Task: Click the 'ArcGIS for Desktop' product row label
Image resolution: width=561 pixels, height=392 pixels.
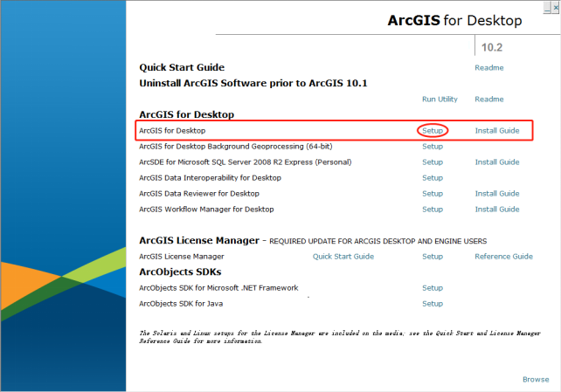Action: click(172, 130)
